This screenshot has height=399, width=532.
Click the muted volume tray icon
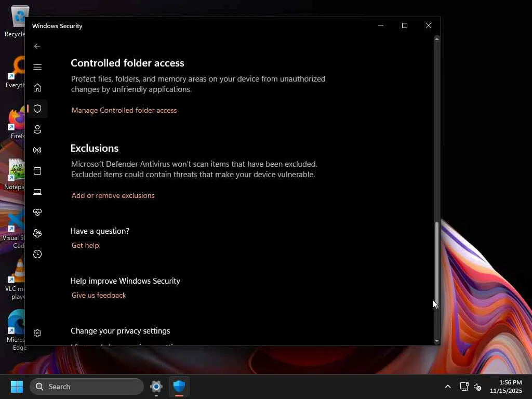(x=478, y=387)
